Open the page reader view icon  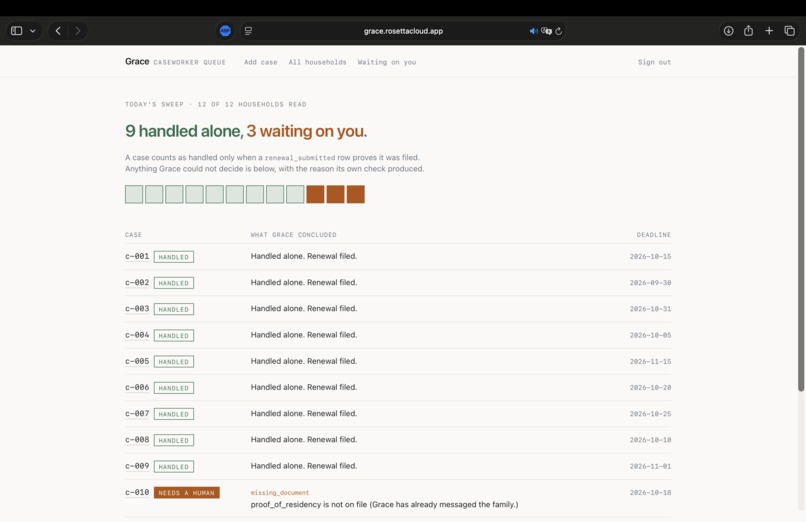pyautogui.click(x=248, y=31)
